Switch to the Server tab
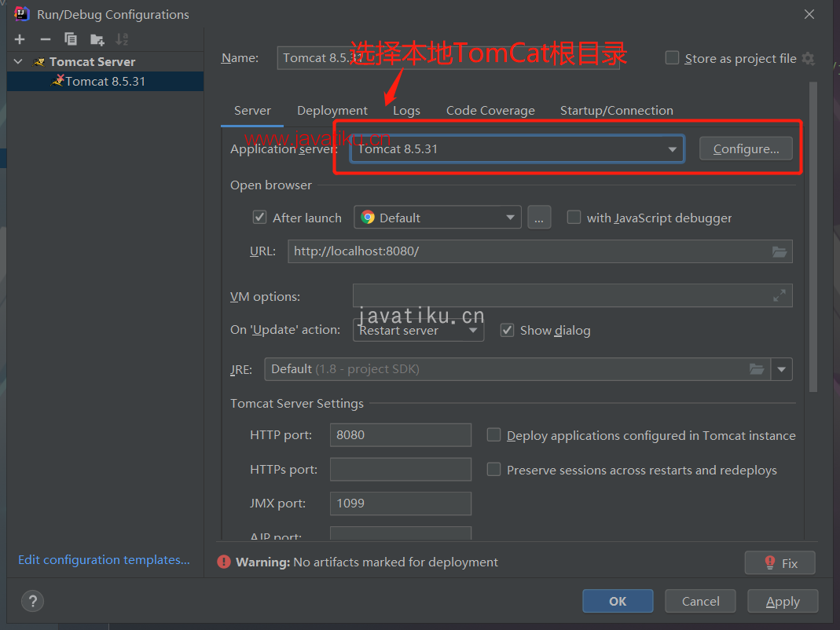Image resolution: width=840 pixels, height=630 pixels. 252,110
